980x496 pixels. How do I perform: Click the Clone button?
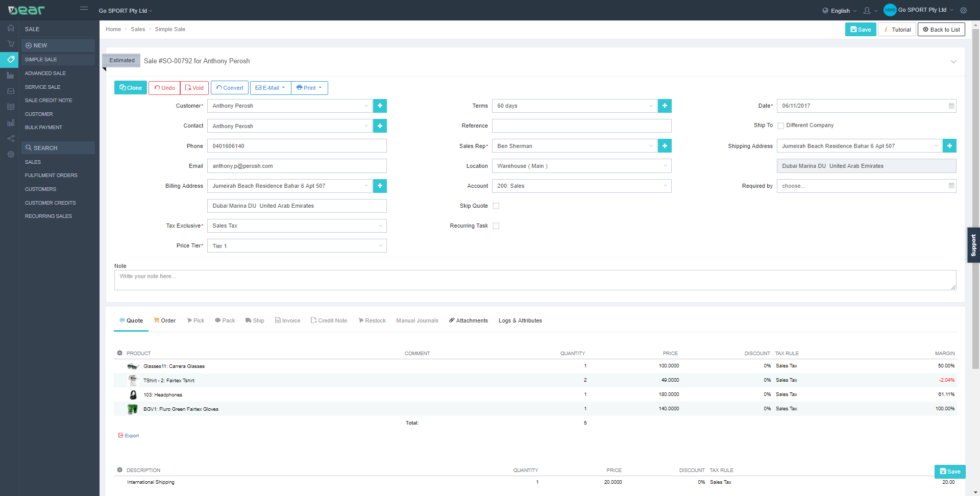[x=131, y=88]
